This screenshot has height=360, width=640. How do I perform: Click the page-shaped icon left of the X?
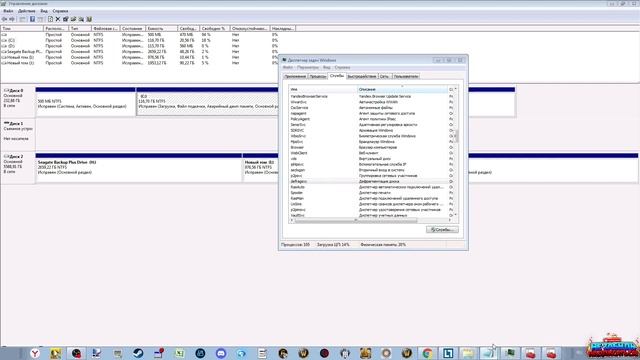(50, 19)
